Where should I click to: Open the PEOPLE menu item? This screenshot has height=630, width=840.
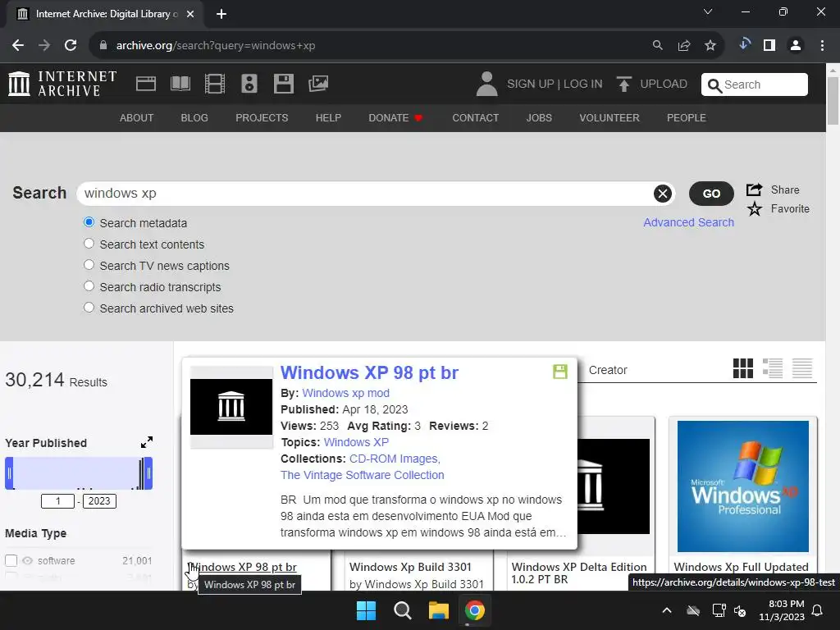[x=687, y=118]
